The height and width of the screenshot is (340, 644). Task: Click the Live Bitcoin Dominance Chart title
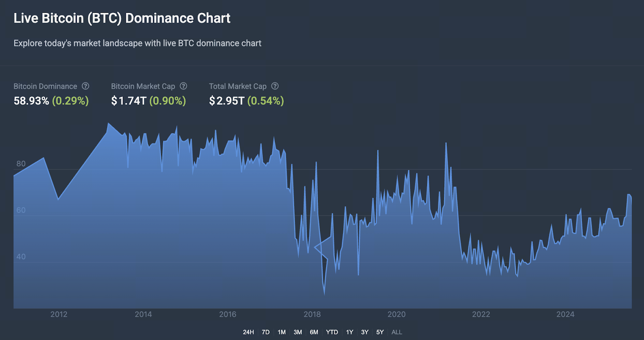(x=122, y=18)
